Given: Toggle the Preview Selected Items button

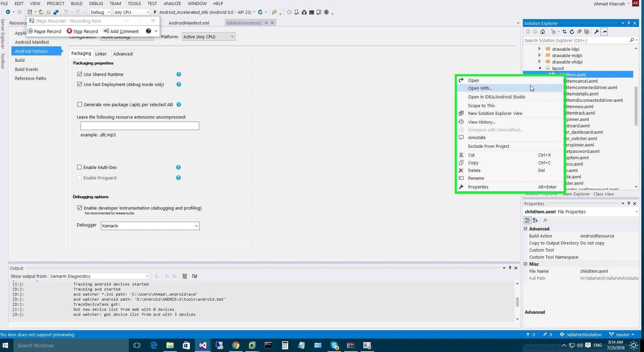Looking at the screenshot, I should 604,32.
